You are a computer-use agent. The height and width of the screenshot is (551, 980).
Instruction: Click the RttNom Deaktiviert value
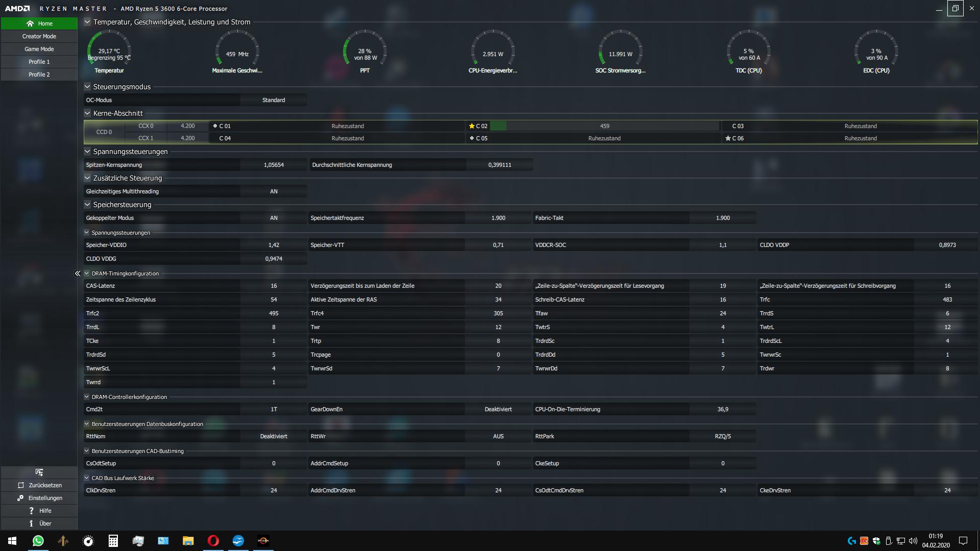tap(274, 436)
